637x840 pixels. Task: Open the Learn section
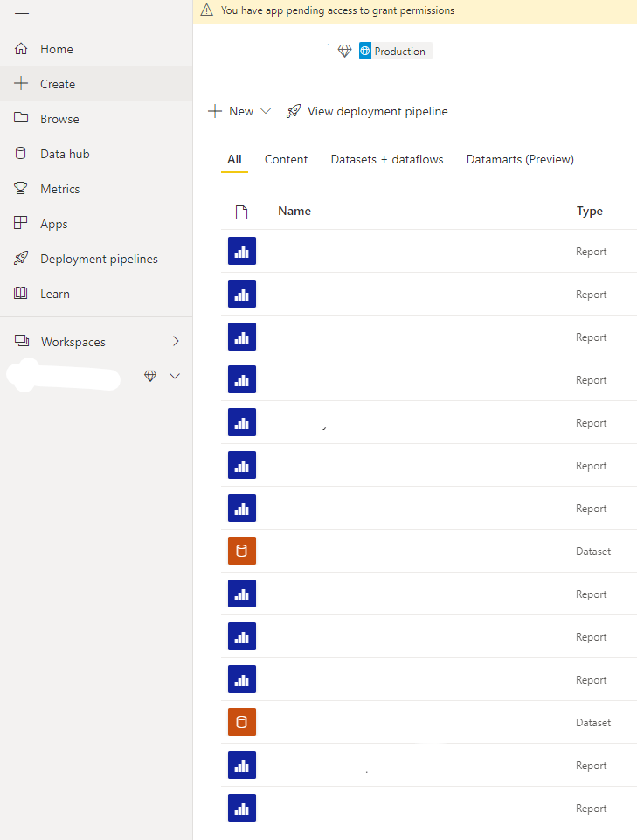pos(56,293)
